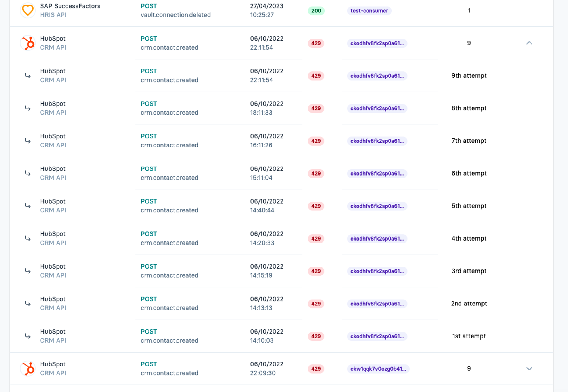Click the SAP SuccessFactors heart logo icon
The width and height of the screenshot is (568, 392).
tap(28, 10)
